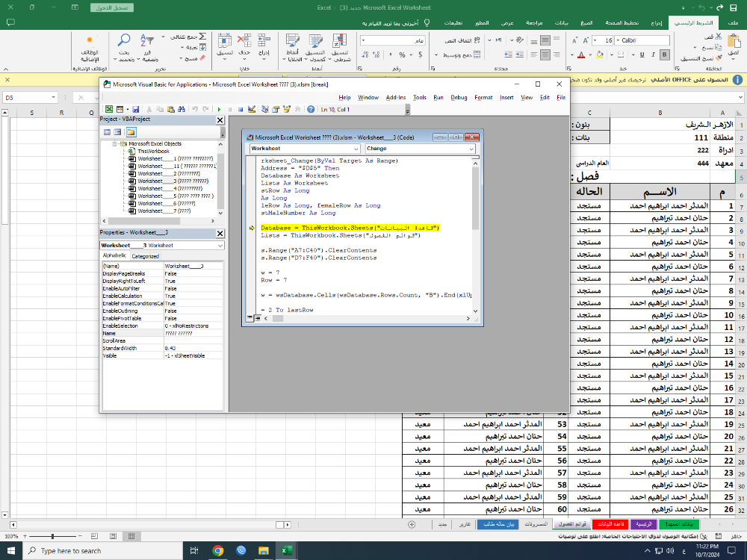
Task: Click the View Microsoft Excel icon in VBA toolbar
Action: 109,110
